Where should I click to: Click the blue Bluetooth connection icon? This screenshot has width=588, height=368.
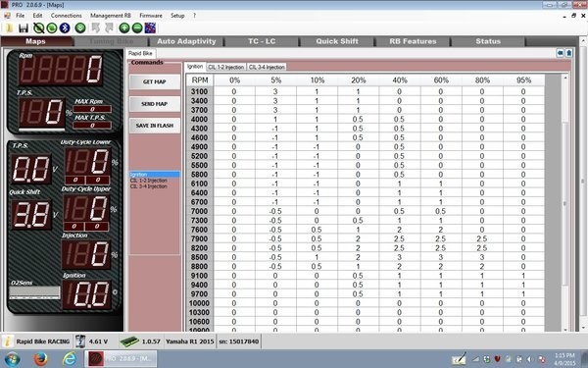coord(65,28)
